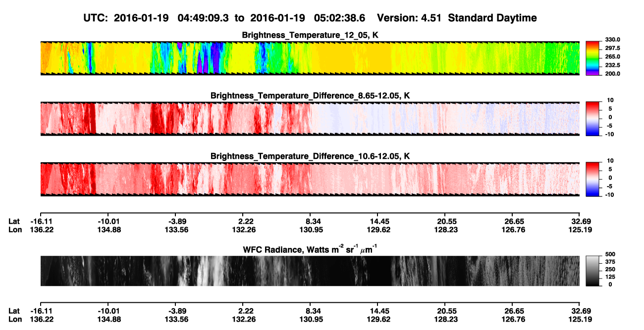
Task: Select the WFC Radiance grayscale image strip
Action: [x=310, y=271]
